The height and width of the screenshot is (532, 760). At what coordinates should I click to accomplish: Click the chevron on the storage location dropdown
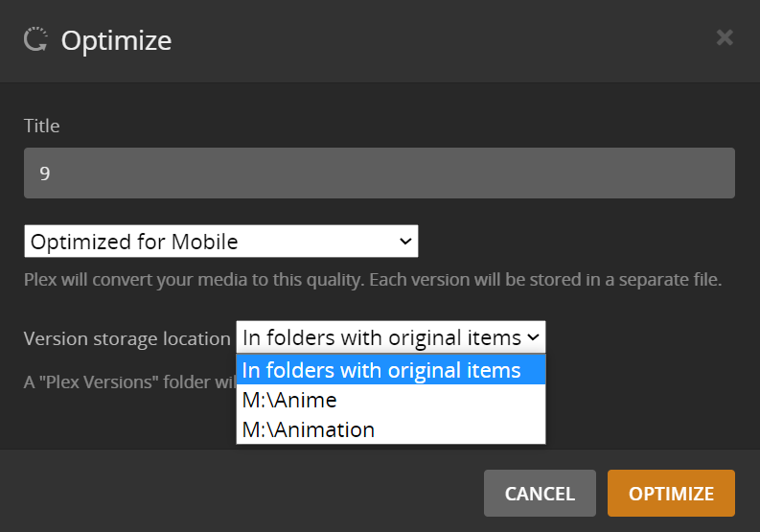coord(534,337)
